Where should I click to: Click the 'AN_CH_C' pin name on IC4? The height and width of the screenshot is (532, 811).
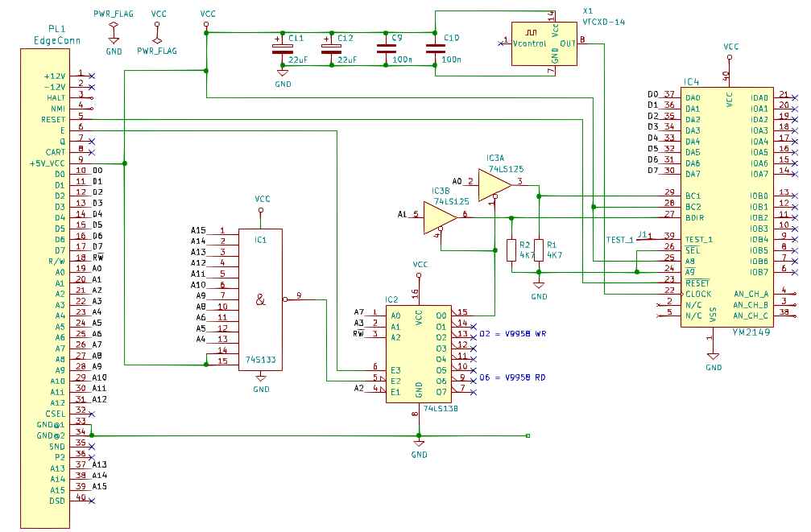[x=751, y=315]
